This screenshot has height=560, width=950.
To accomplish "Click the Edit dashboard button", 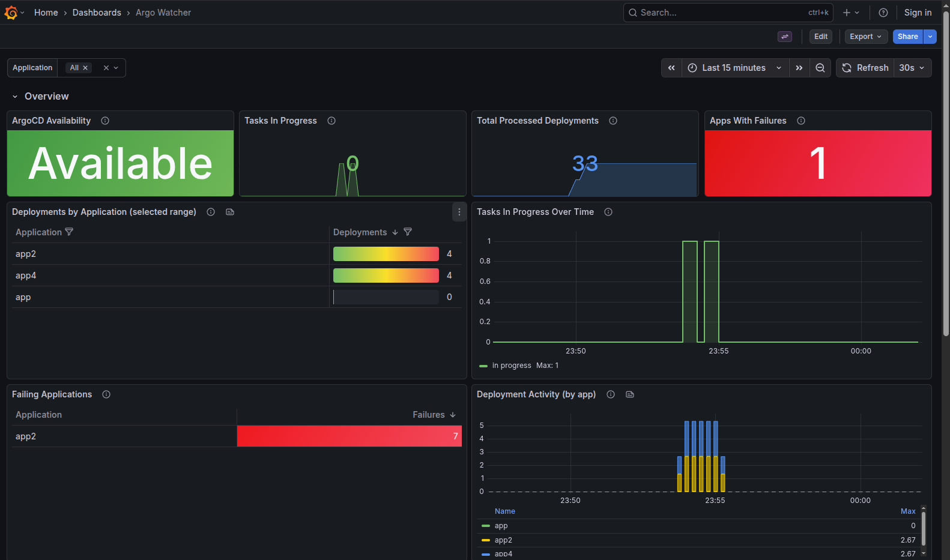I will [821, 37].
